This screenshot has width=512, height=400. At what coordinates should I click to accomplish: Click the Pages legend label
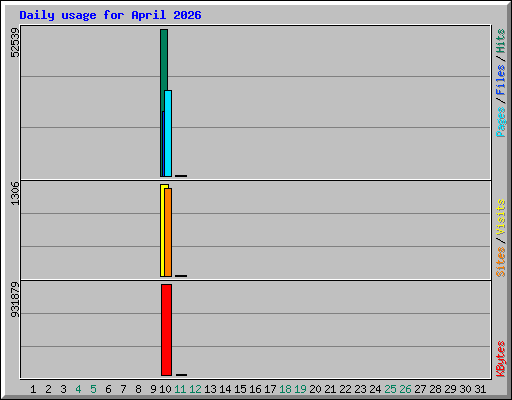[500, 122]
